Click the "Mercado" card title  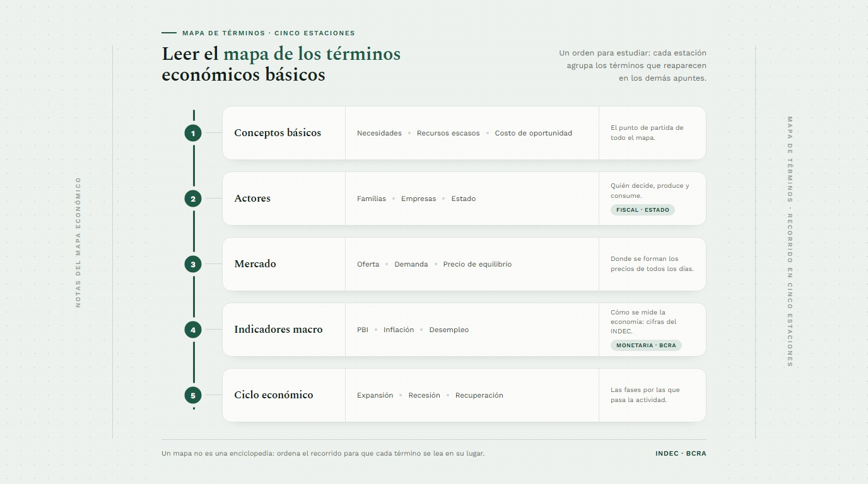click(x=255, y=264)
